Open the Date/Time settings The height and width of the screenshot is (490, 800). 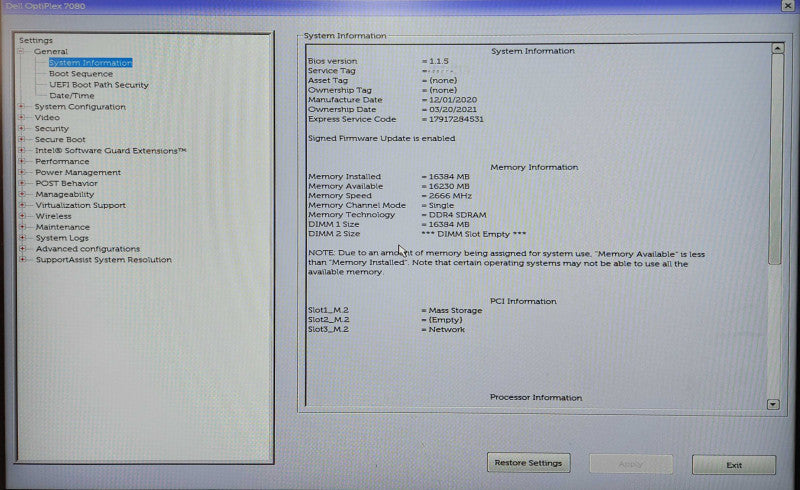click(71, 95)
